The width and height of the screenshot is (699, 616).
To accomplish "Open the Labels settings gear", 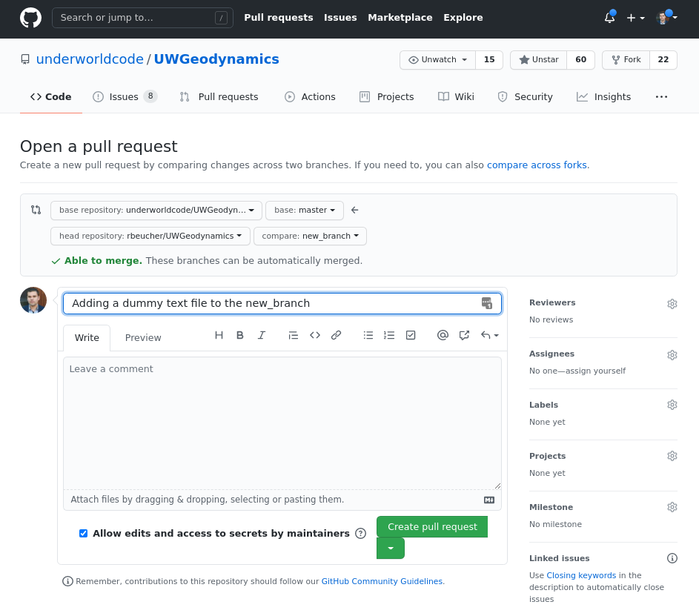I will coord(672,405).
